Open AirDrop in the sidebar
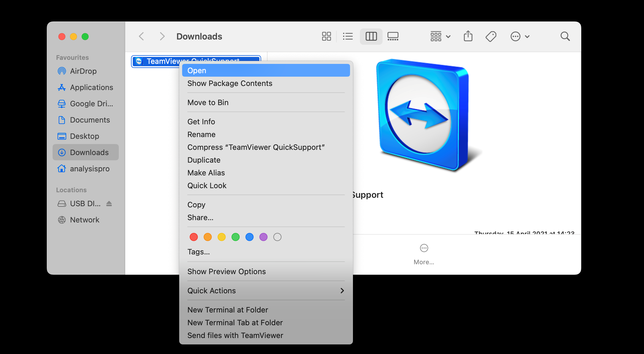 pyautogui.click(x=86, y=71)
